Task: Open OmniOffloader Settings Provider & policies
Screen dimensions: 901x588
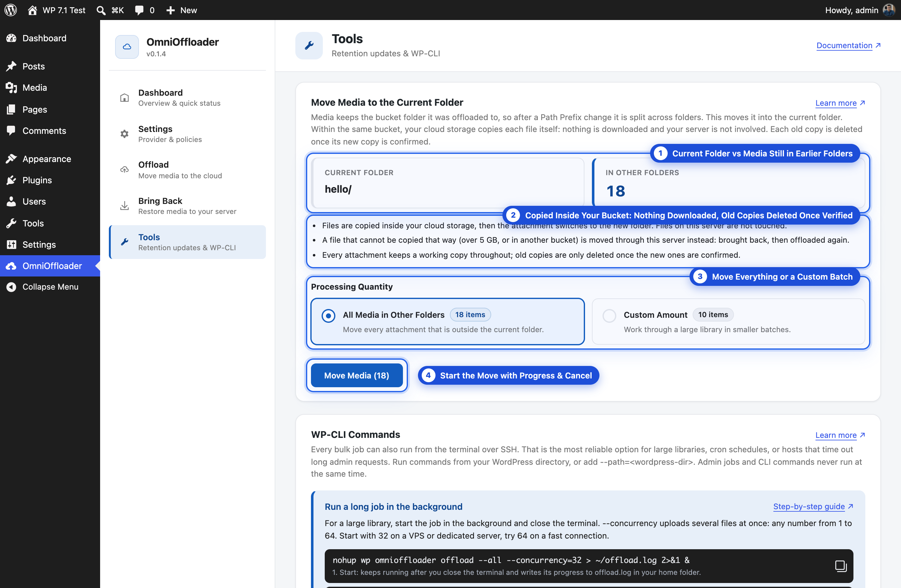Action: [x=187, y=134]
